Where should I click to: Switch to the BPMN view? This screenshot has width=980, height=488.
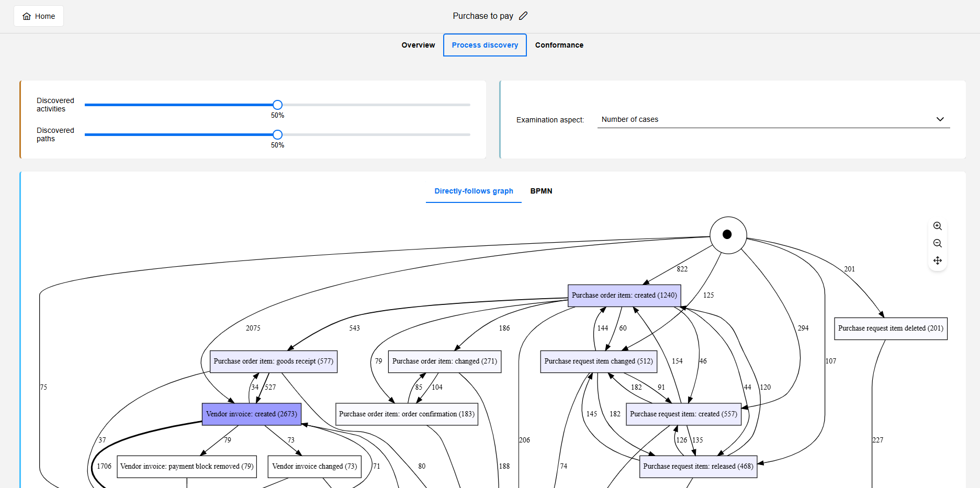(x=540, y=191)
